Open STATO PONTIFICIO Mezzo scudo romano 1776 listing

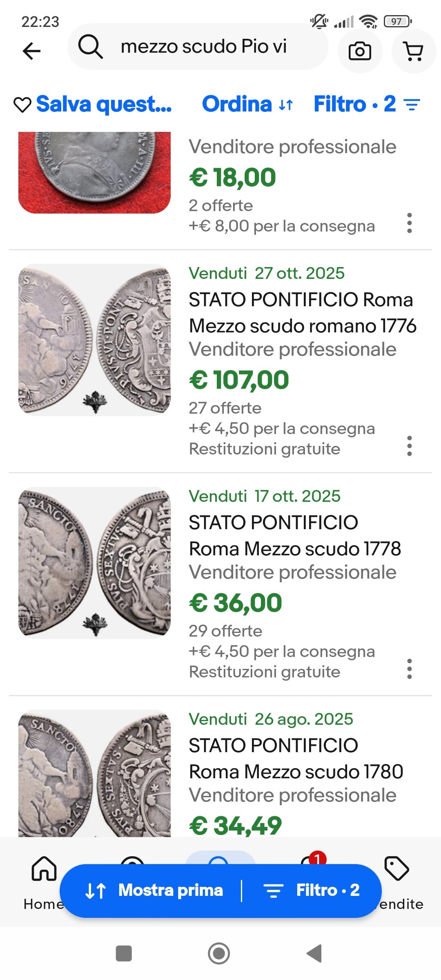tap(302, 313)
